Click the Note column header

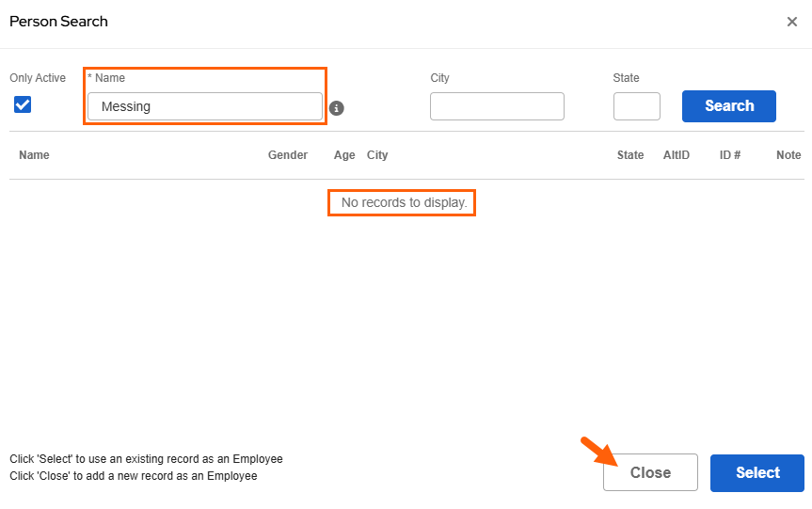(788, 155)
